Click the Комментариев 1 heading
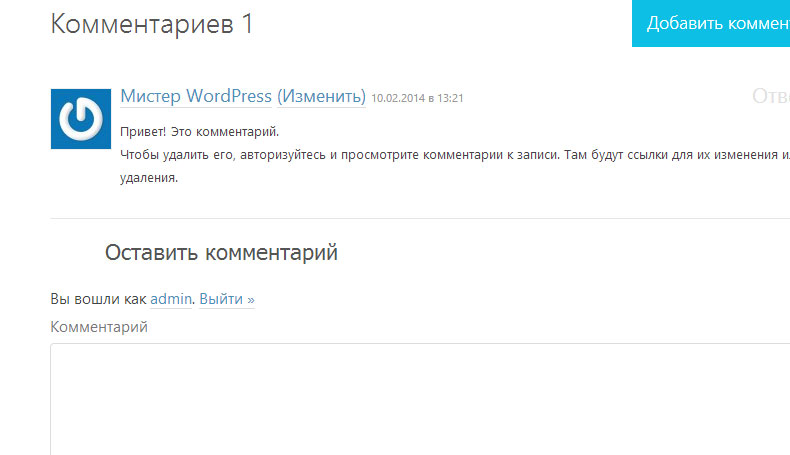Viewport: 790px width, 455px height. pos(151,24)
